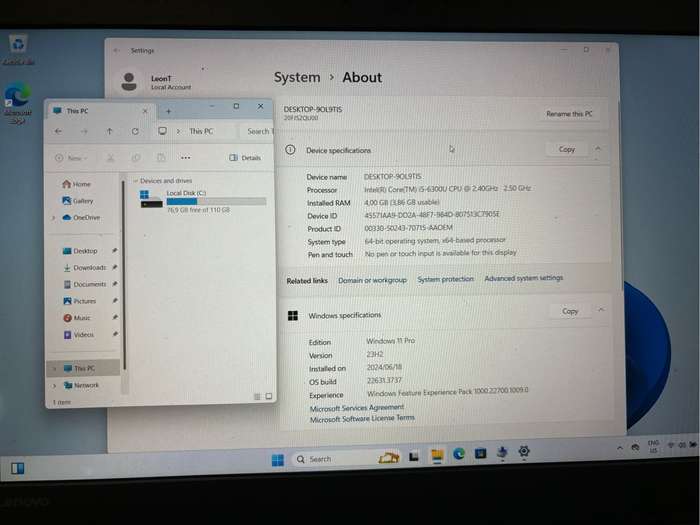Add a new tab in File Explorer
The image size is (700, 525).
tap(169, 111)
